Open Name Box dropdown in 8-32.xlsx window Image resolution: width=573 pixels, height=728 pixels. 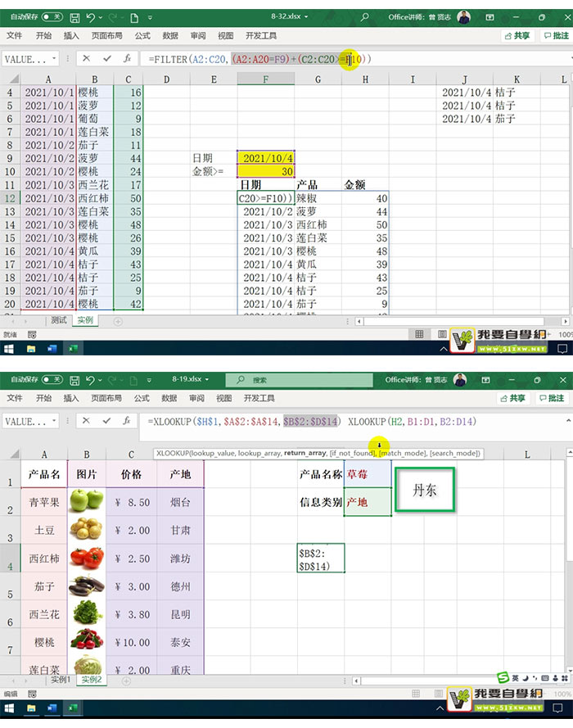[54, 58]
